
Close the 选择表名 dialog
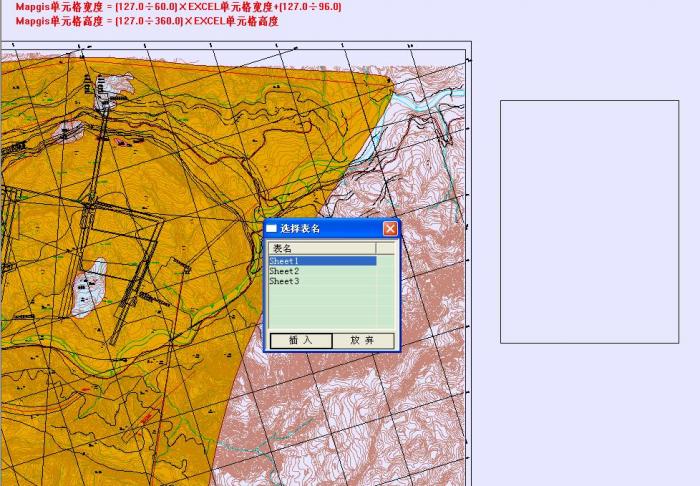[390, 228]
